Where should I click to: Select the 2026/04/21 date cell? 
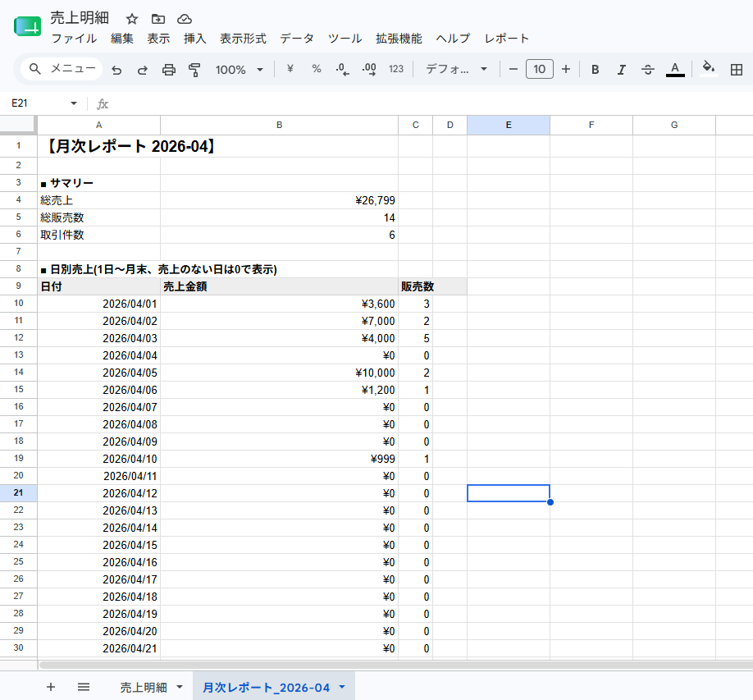[x=99, y=648]
